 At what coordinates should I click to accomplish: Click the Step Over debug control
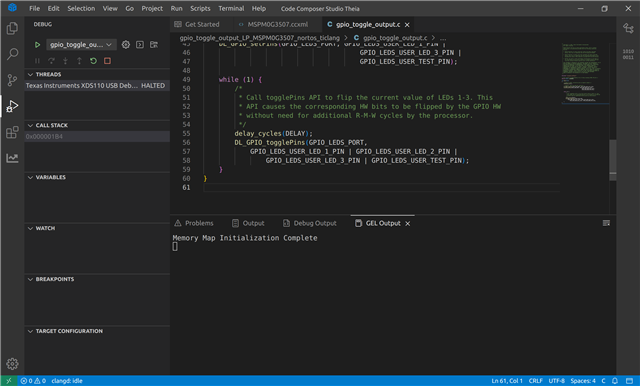51,61
